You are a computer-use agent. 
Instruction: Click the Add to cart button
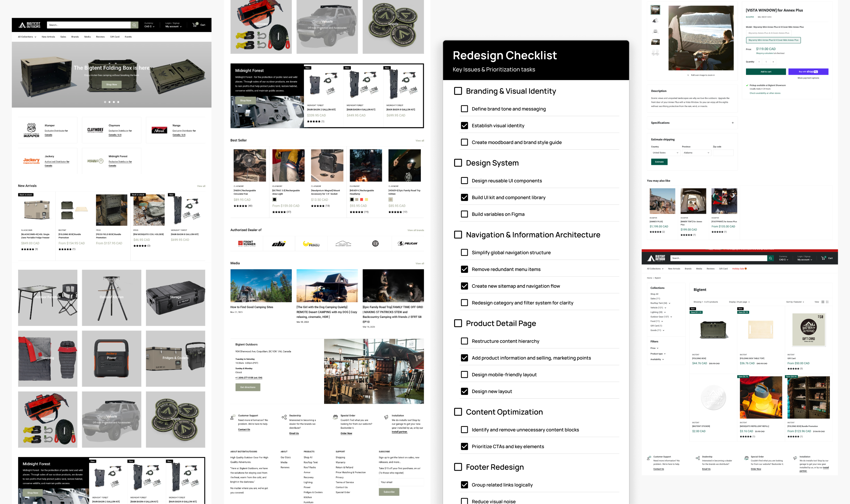click(766, 72)
